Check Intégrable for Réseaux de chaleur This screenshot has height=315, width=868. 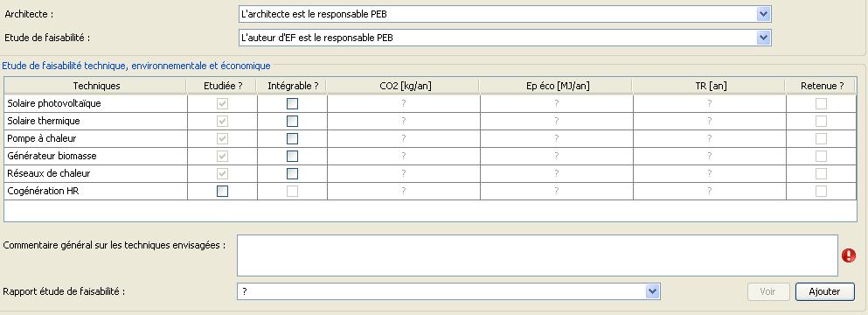tap(292, 173)
